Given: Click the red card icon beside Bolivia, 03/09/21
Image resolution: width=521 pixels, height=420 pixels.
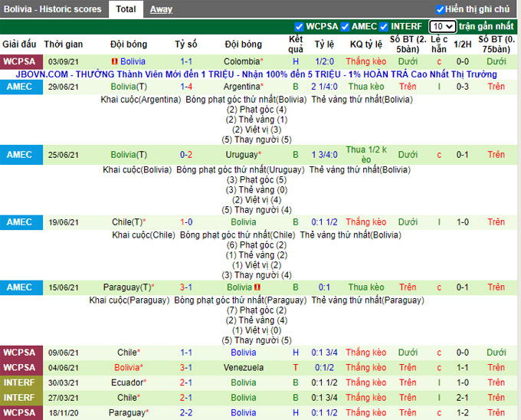Looking at the screenshot, I should pyautogui.click(x=114, y=61).
